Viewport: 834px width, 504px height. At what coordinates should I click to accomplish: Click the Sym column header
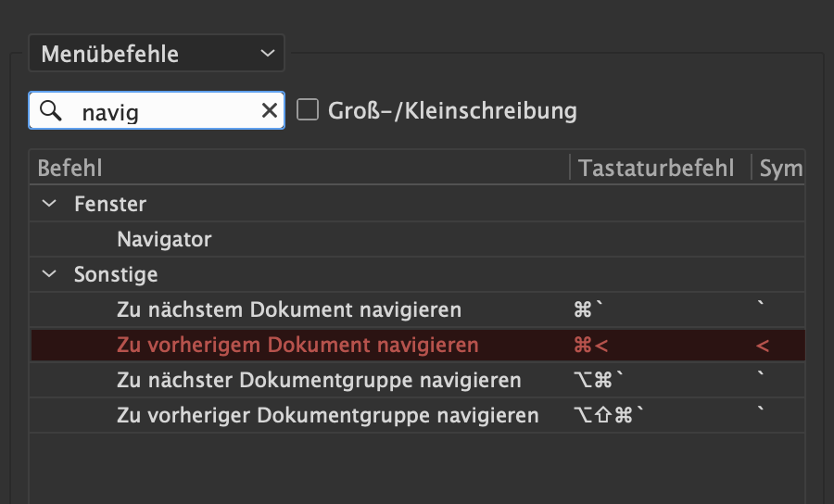780,168
